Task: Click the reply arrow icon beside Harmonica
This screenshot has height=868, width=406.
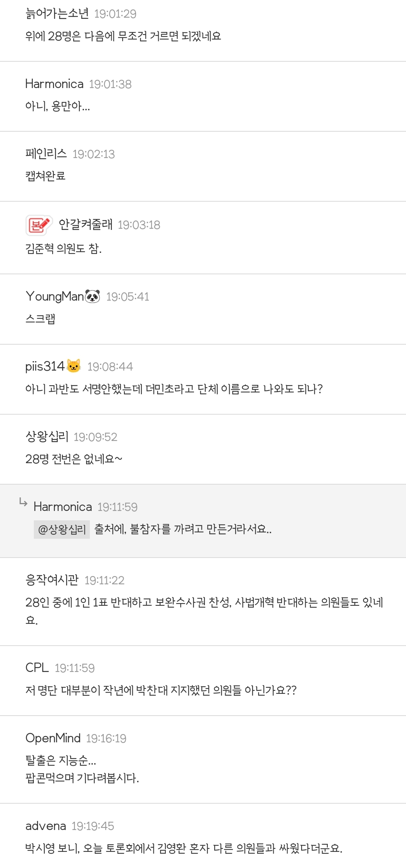Action: pyautogui.click(x=23, y=503)
